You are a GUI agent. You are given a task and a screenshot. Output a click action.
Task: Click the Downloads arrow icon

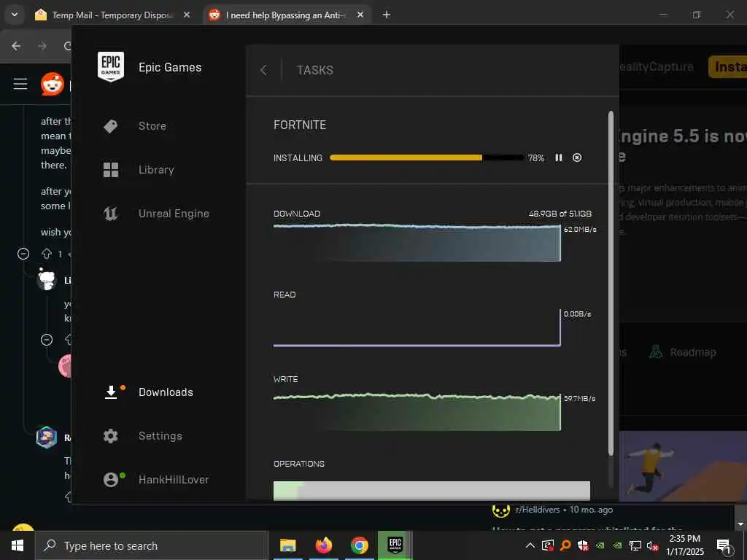click(x=111, y=392)
